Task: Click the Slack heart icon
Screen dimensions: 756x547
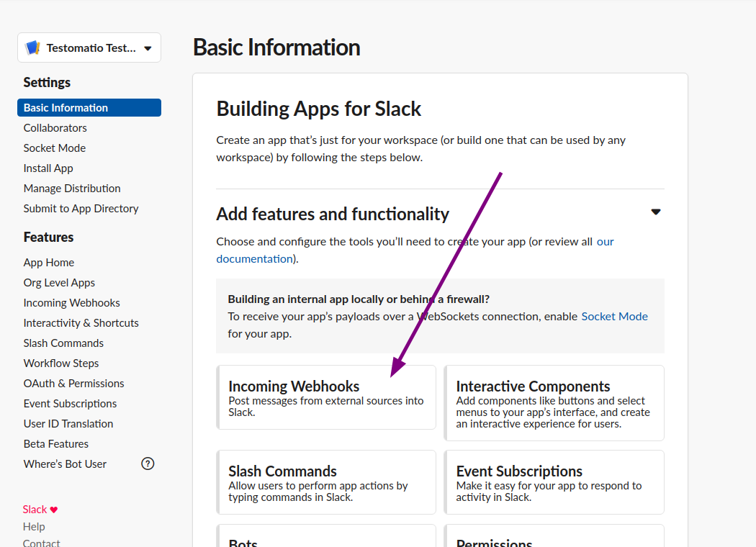Action: pyautogui.click(x=54, y=510)
